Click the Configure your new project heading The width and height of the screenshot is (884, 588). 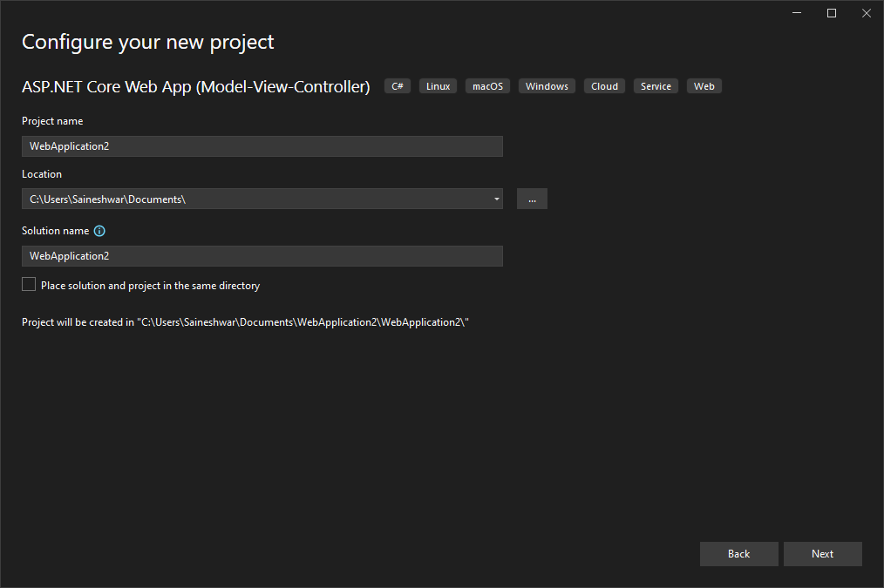point(146,41)
